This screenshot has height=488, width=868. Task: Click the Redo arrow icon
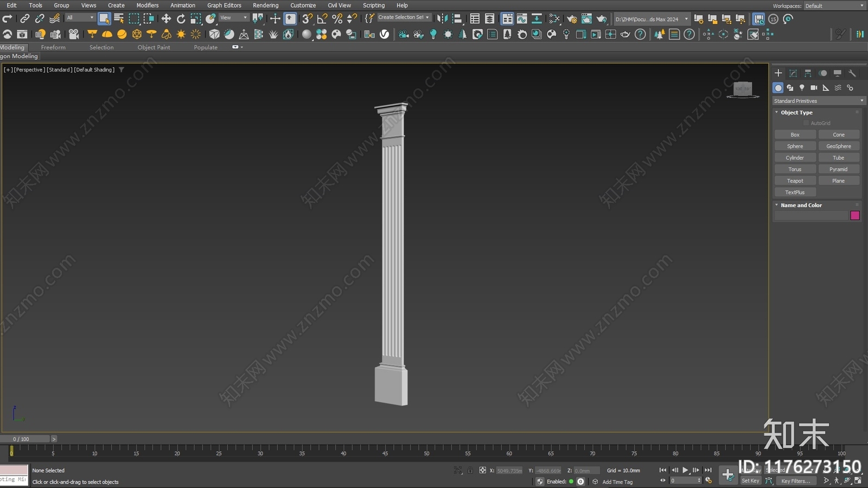coord(7,19)
